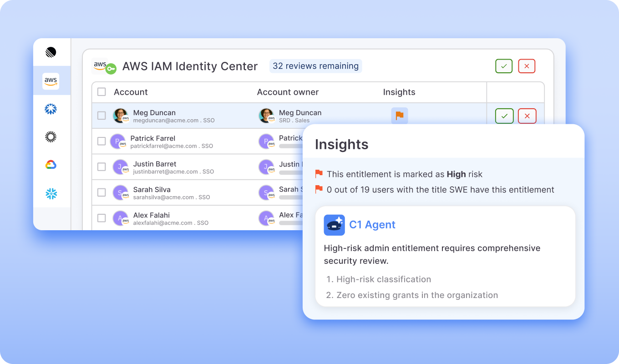Approve Meg Duncan's access with the green checkmark
Image resolution: width=619 pixels, height=364 pixels.
tap(504, 116)
